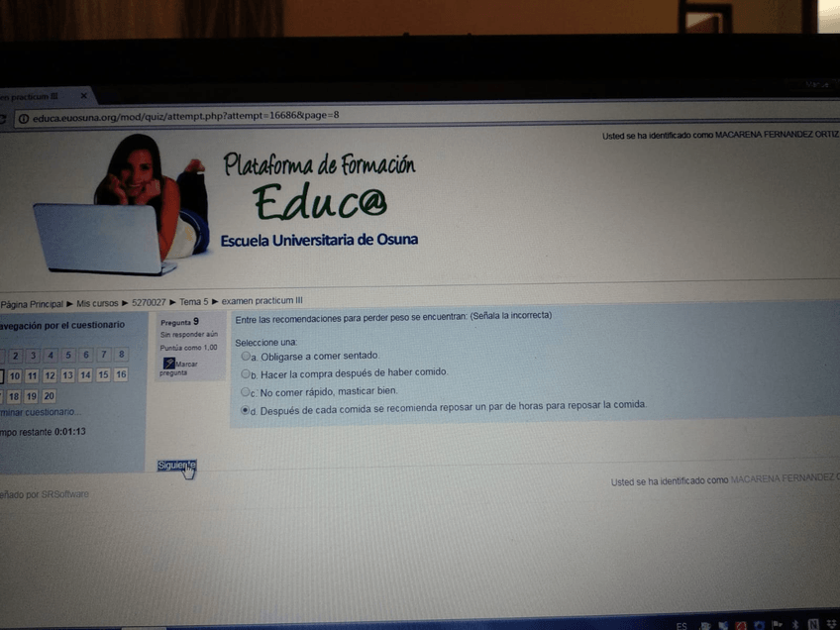Open question 7 from navigation block

[x=104, y=354]
